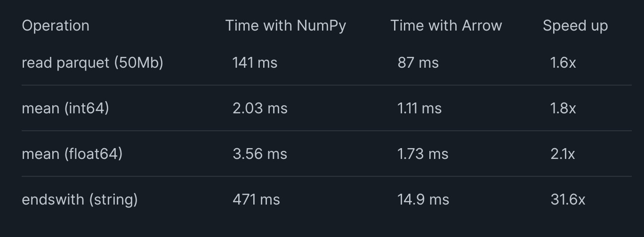Click the Speed up column header
Image resolution: width=644 pixels, height=237 pixels.
coord(575,26)
